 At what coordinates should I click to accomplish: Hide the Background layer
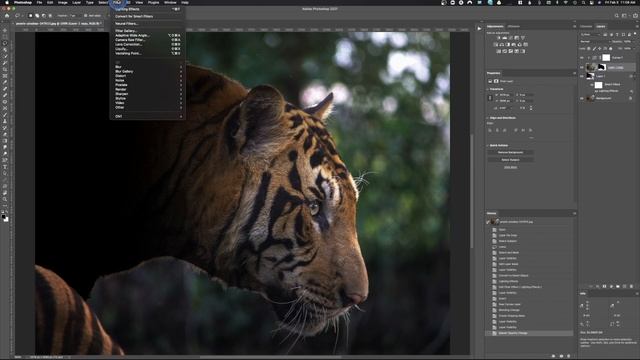(582, 98)
